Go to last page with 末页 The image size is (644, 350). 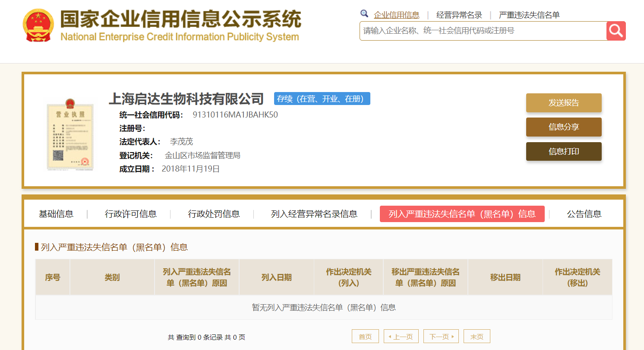(x=477, y=337)
